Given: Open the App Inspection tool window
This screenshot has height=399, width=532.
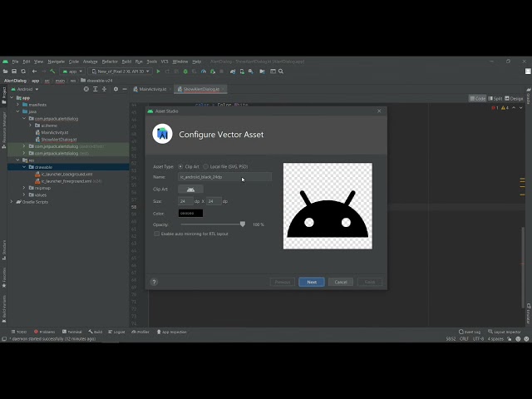Looking at the screenshot, I should click(x=172, y=332).
